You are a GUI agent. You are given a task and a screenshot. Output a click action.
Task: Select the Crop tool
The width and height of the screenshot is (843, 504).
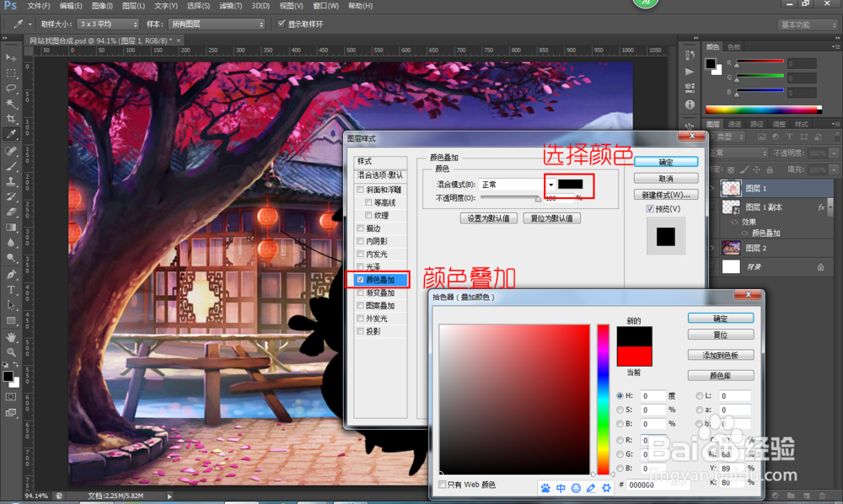(11, 119)
